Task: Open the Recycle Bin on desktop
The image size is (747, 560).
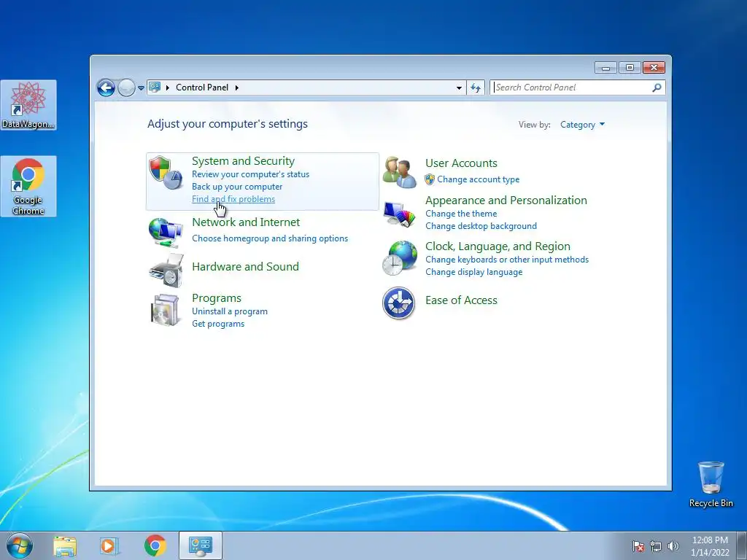Action: 711,484
